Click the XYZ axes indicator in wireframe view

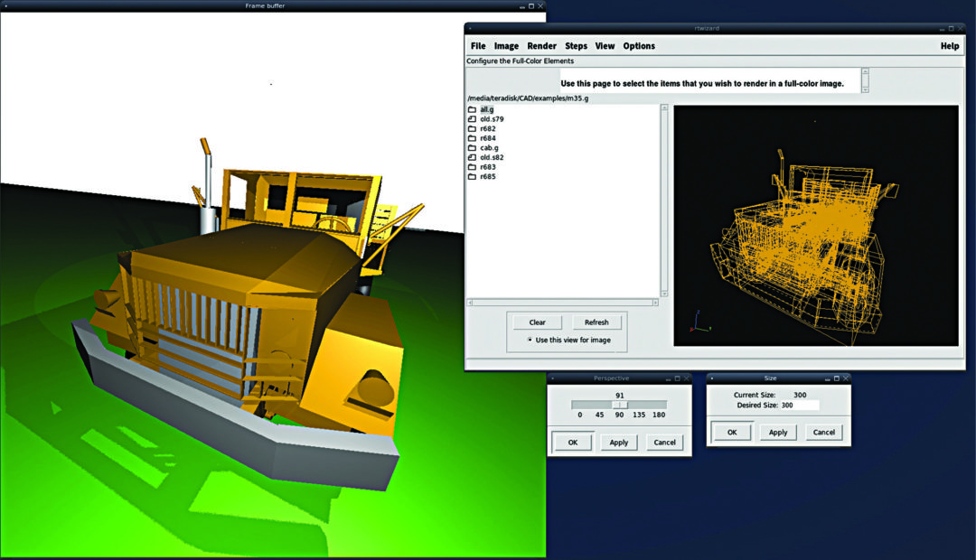(x=695, y=320)
